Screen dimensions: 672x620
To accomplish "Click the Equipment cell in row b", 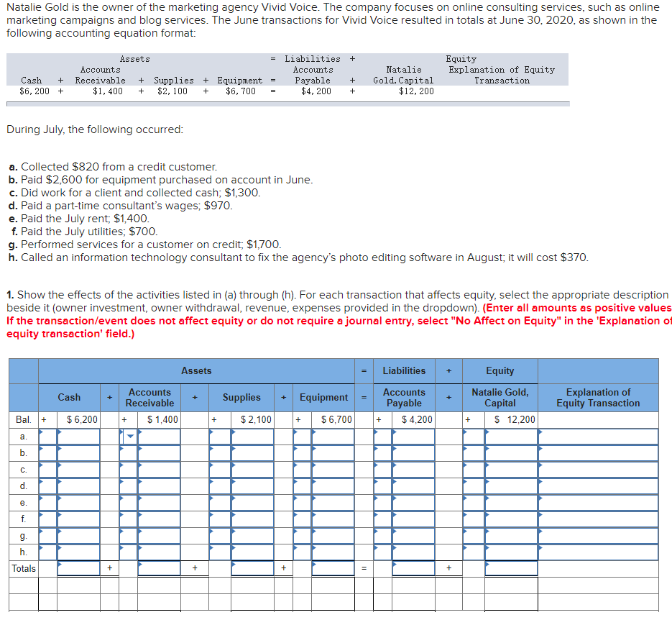I will tap(324, 452).
